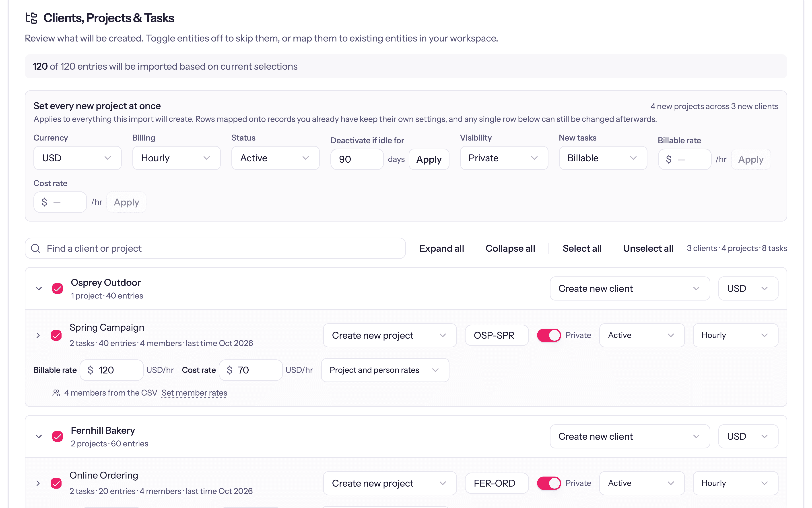Image resolution: width=812 pixels, height=508 pixels.
Task: Uncheck the Online Ordering checkbox
Action: coord(56,483)
